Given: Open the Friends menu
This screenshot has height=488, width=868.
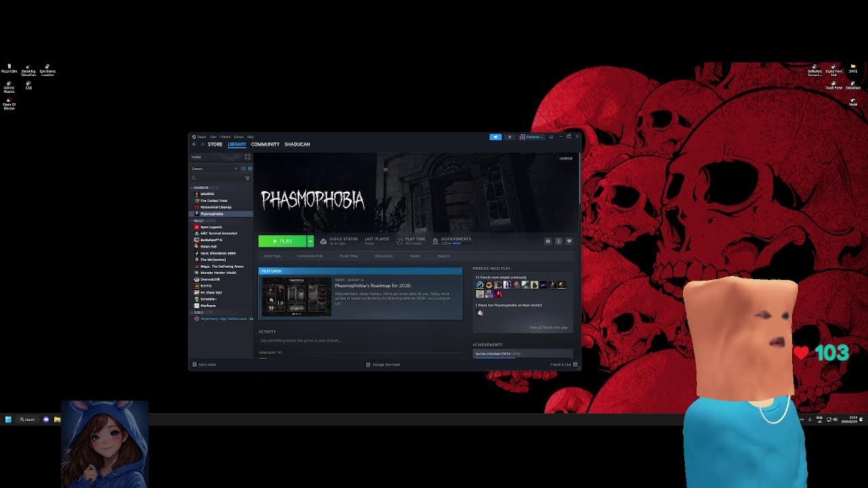Looking at the screenshot, I should point(225,137).
